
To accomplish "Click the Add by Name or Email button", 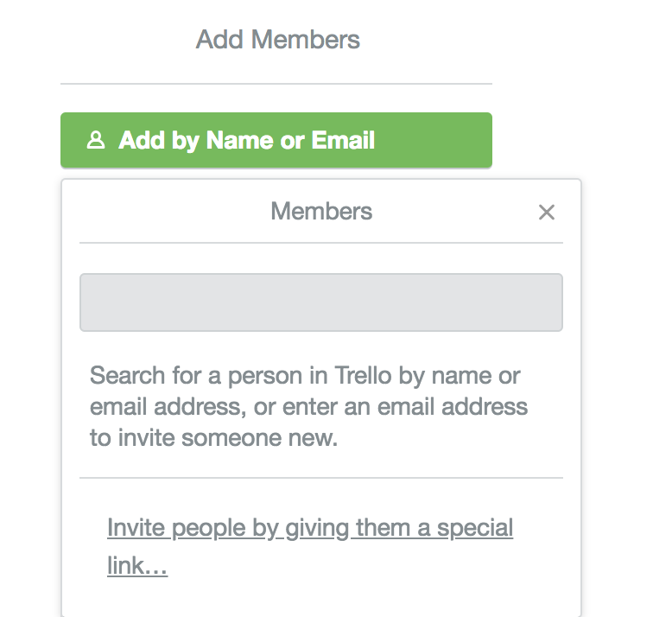I will point(276,140).
